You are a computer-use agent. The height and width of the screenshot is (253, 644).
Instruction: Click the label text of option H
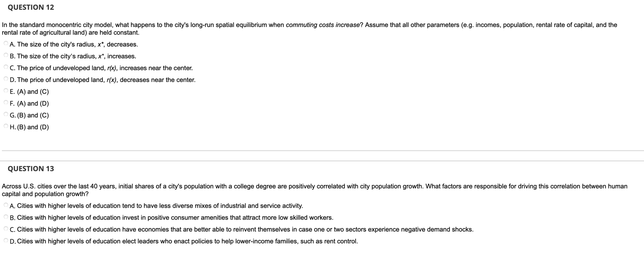(30, 127)
